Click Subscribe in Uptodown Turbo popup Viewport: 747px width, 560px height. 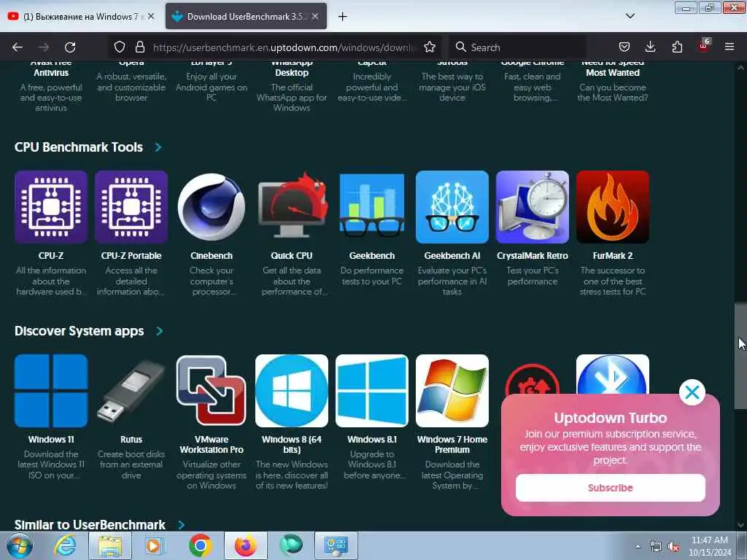coord(611,488)
